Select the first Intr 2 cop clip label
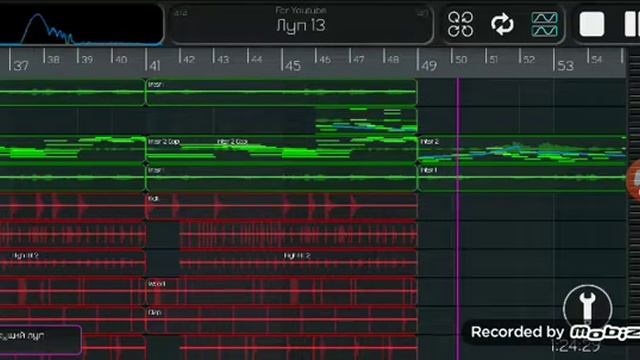Viewport: 640px width, 360px height. [x=164, y=142]
